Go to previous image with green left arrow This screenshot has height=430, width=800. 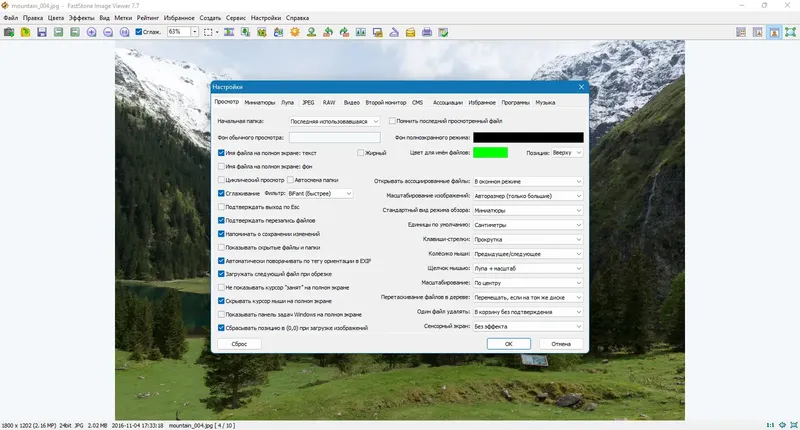(x=59, y=32)
